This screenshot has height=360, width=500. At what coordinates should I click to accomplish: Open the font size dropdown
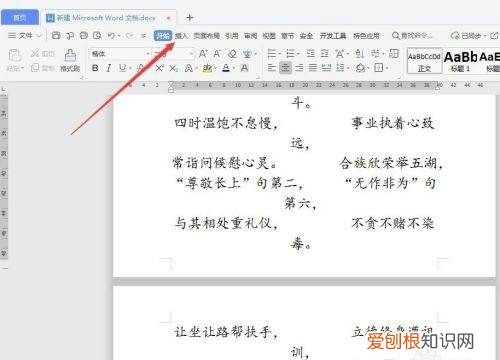click(x=191, y=54)
